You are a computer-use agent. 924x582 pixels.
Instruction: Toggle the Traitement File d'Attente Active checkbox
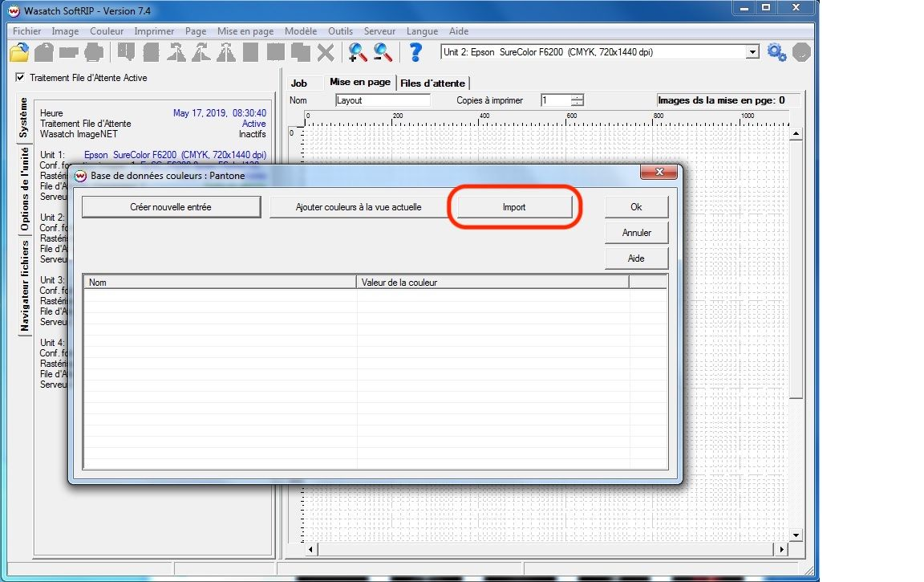(20, 77)
